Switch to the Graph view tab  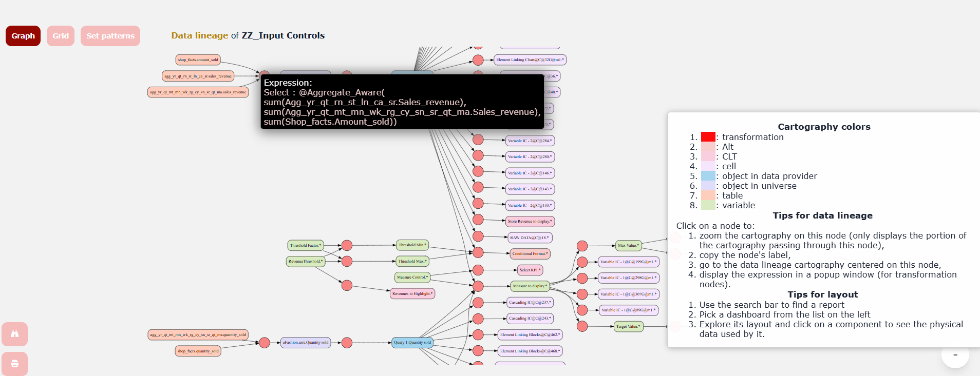(23, 36)
